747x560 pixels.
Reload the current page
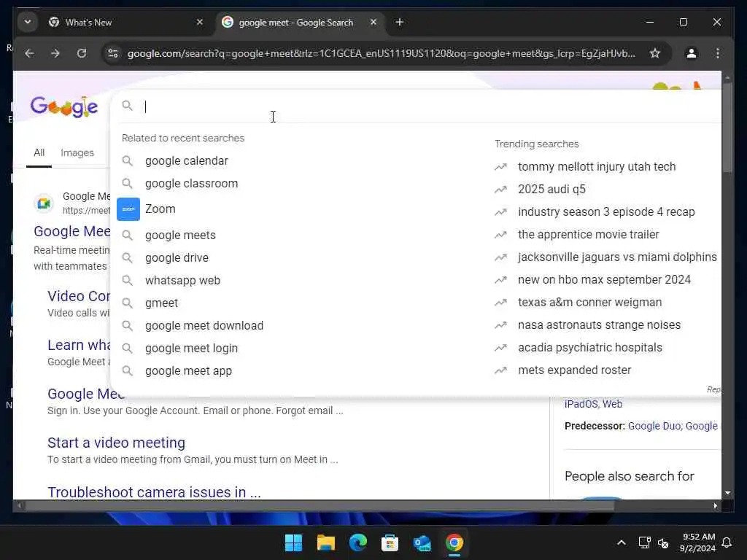click(x=82, y=53)
